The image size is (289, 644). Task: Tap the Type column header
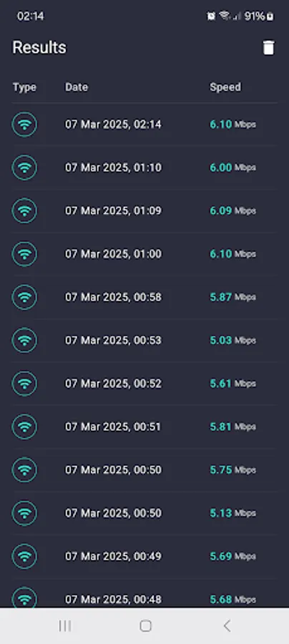point(24,87)
